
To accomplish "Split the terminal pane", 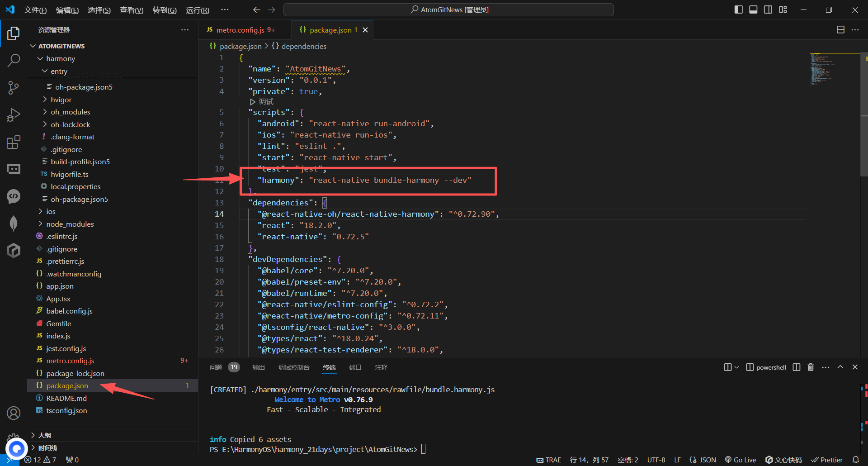I will click(x=797, y=367).
